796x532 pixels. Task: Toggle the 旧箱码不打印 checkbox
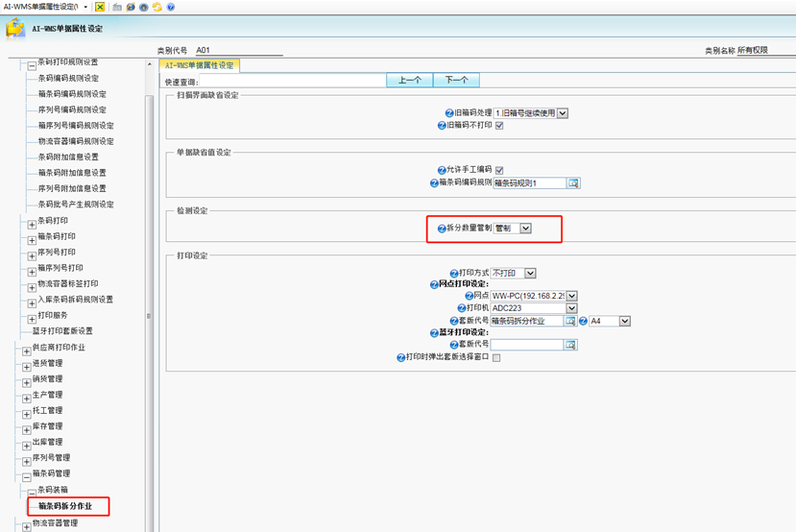[499, 126]
